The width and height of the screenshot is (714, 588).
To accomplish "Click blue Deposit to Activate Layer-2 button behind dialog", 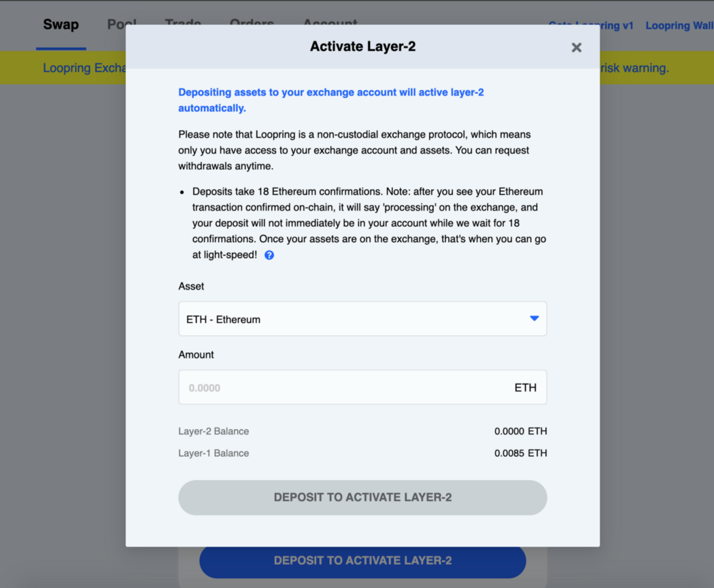I will click(x=362, y=564).
